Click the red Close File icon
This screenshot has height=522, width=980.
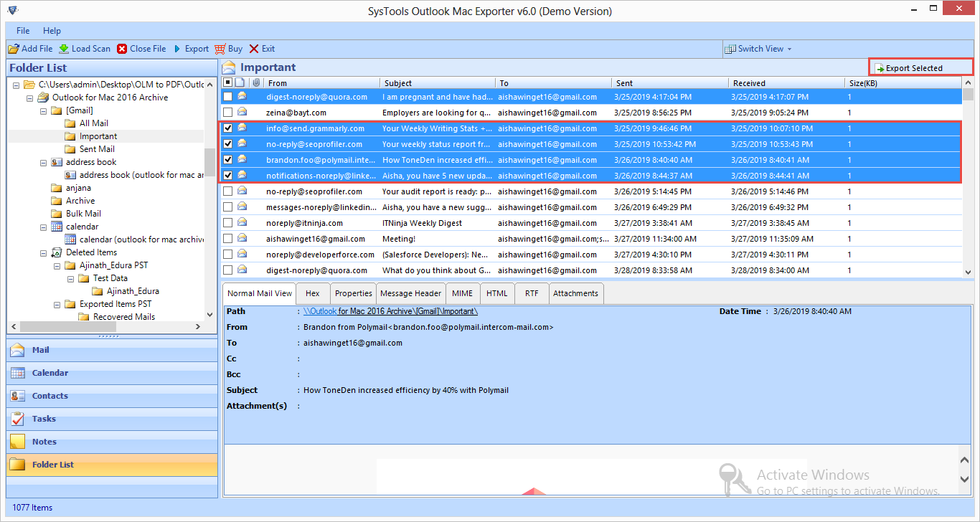122,49
